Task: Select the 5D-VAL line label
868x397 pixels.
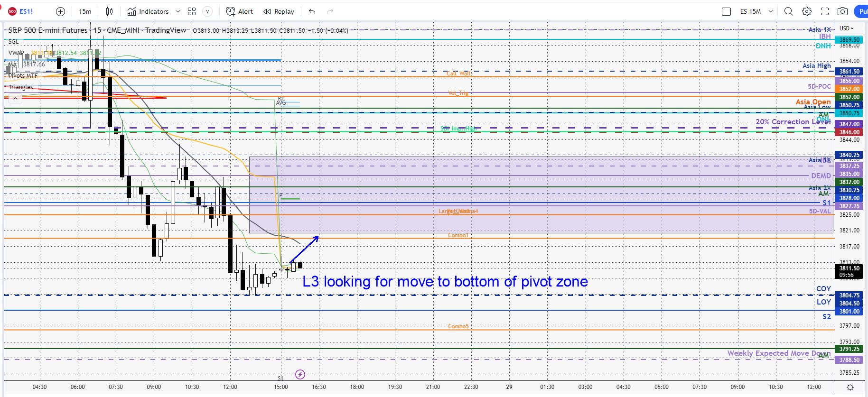Action: coord(820,211)
